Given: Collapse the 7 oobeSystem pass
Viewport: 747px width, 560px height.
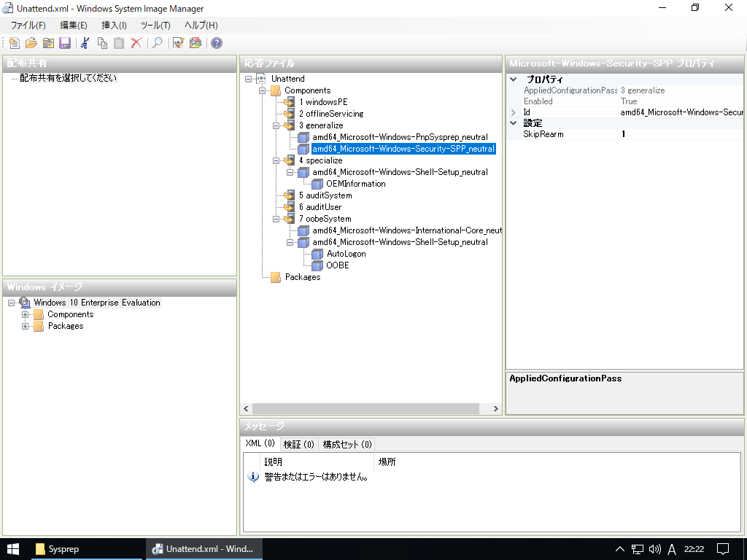Looking at the screenshot, I should pyautogui.click(x=276, y=219).
